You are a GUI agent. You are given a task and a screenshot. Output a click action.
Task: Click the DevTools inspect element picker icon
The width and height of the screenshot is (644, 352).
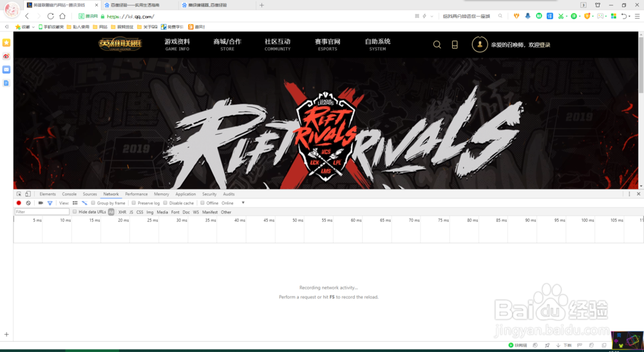[x=19, y=194]
